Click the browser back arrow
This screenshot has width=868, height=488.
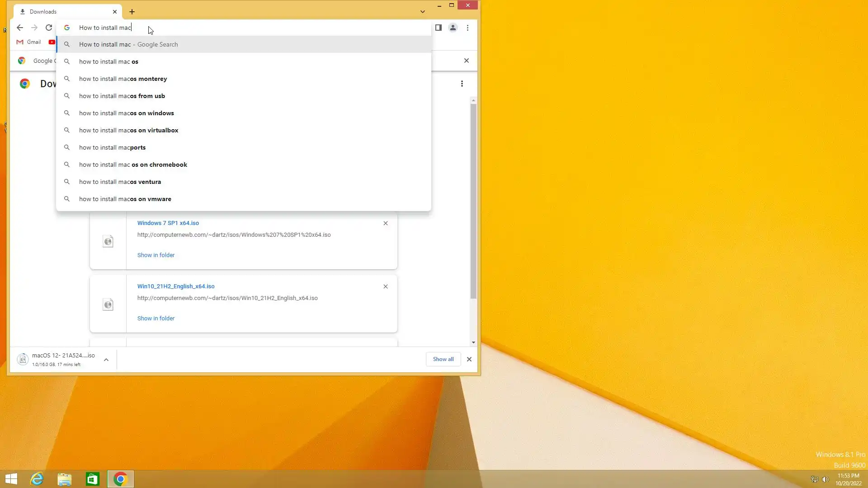point(20,28)
